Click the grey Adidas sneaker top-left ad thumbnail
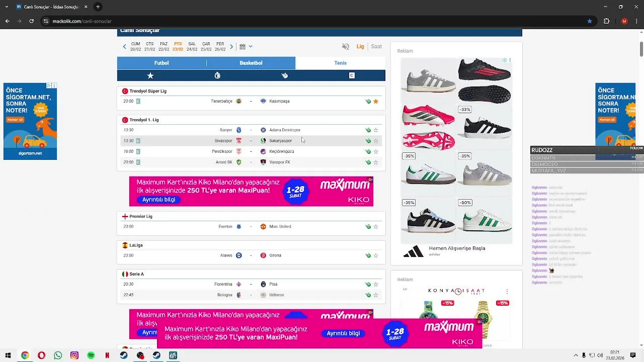The image size is (644, 362). (x=428, y=80)
